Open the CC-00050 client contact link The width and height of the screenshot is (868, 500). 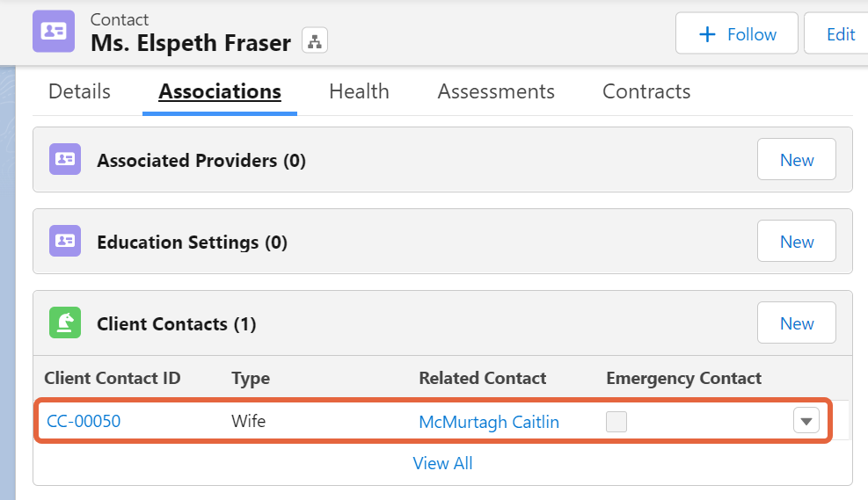(x=84, y=422)
